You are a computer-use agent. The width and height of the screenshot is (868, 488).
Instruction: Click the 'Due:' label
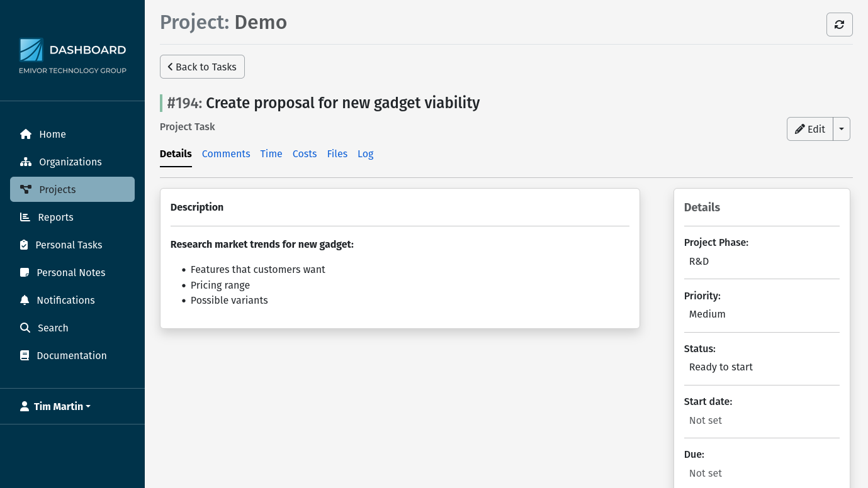pyautogui.click(x=694, y=454)
